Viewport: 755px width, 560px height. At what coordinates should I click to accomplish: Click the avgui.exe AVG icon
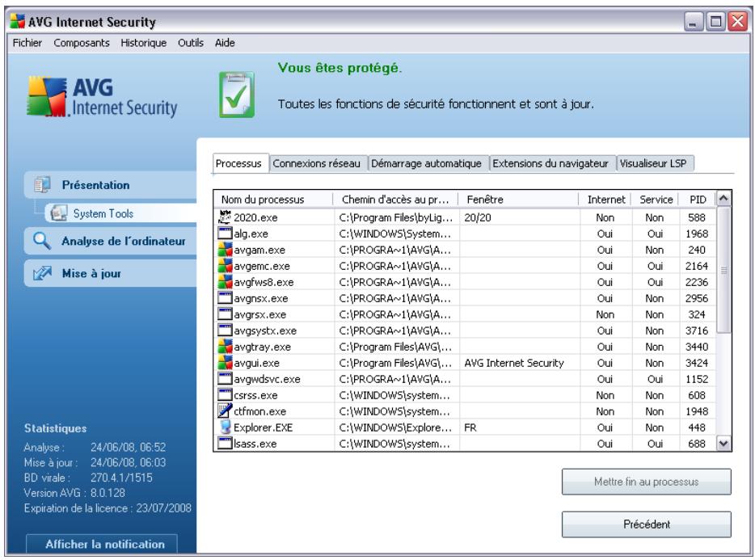click(x=225, y=363)
